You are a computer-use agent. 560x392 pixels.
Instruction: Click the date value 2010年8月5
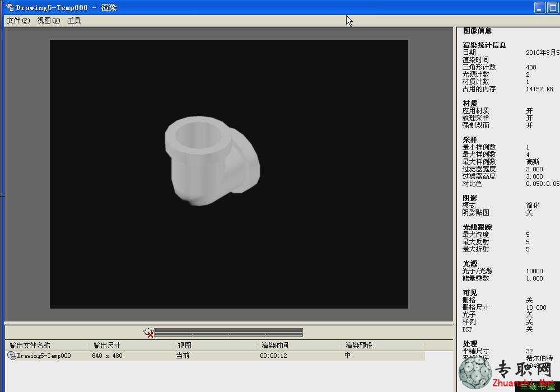(543, 53)
